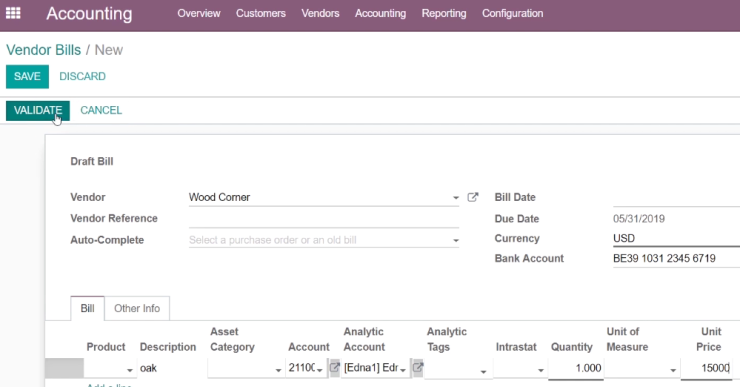Open the Intrastat dropdown
The height and width of the screenshot is (387, 740).
pyautogui.click(x=520, y=368)
